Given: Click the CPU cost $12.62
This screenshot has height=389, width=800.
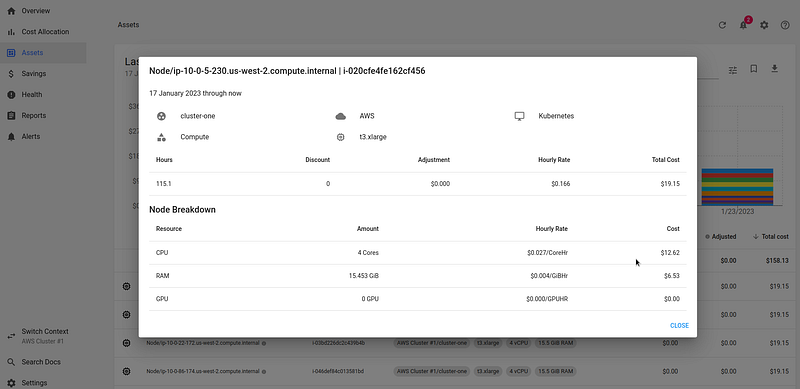Looking at the screenshot, I should point(670,253).
